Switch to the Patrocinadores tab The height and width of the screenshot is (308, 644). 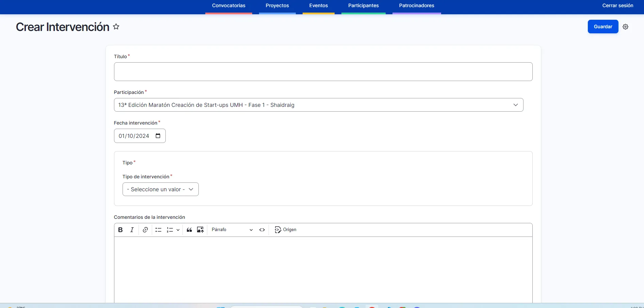coord(416,6)
